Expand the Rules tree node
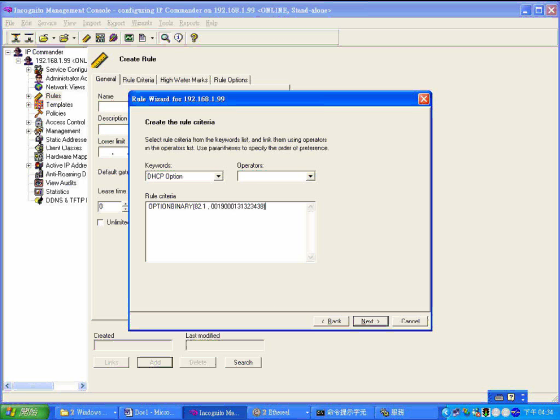 [x=29, y=96]
